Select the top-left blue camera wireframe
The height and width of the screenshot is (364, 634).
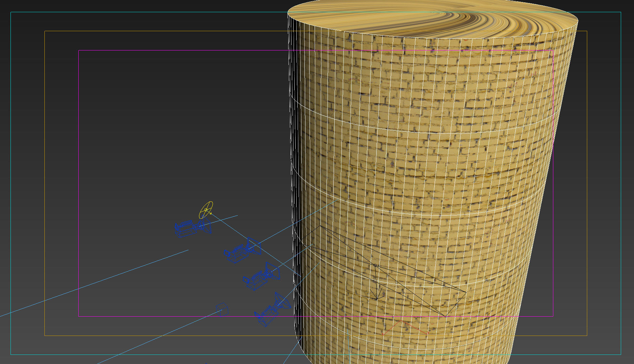tap(193, 228)
